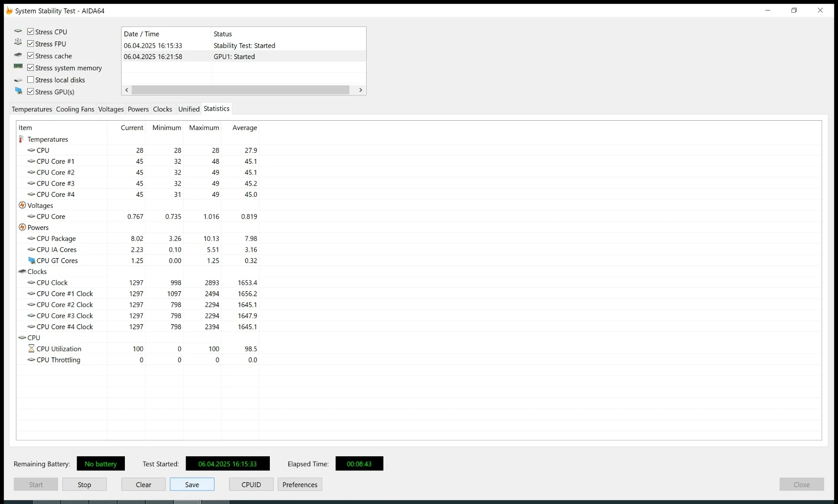Click the Clocks group chip icon
The image size is (838, 504).
coord(22,271)
